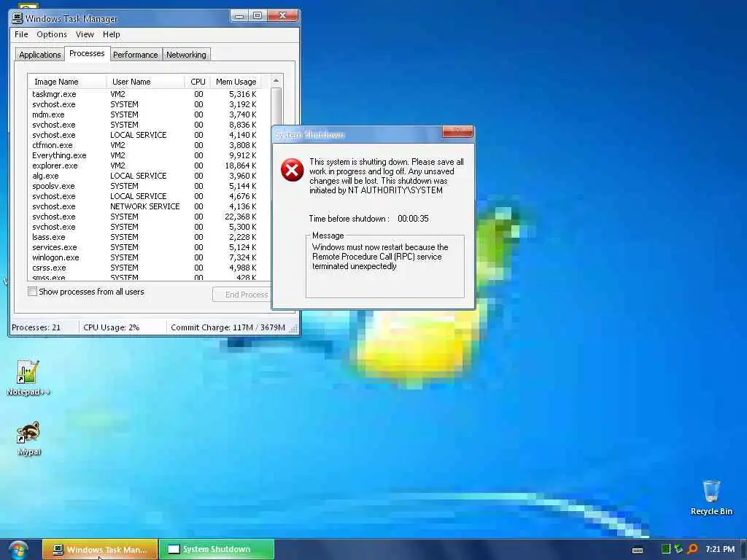Open the Help menu
This screenshot has height=560, width=747.
coord(111,34)
